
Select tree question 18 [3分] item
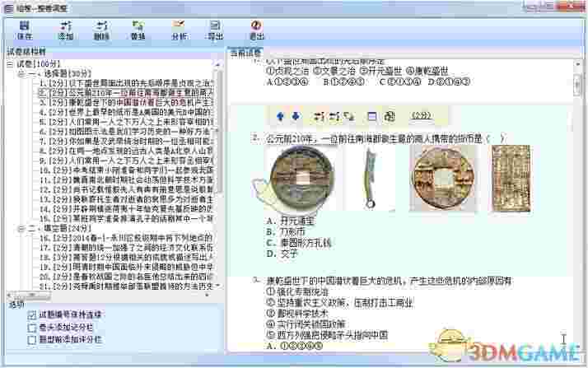coord(126,258)
